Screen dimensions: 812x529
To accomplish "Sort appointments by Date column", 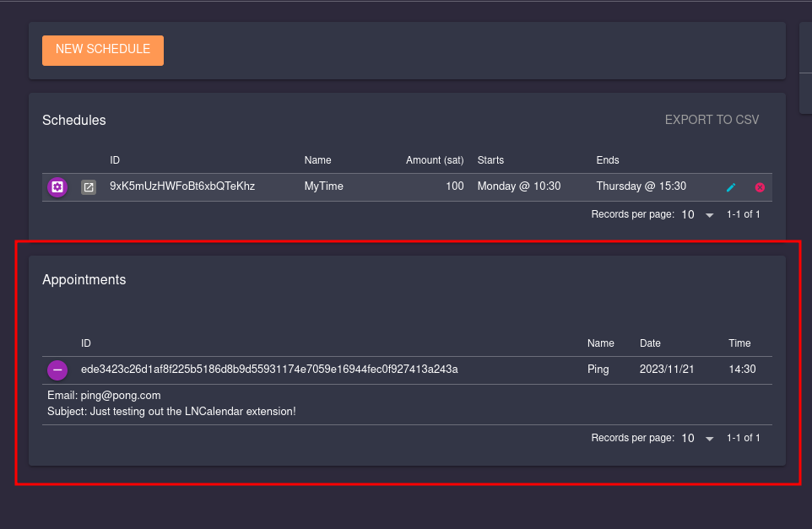I will click(650, 343).
